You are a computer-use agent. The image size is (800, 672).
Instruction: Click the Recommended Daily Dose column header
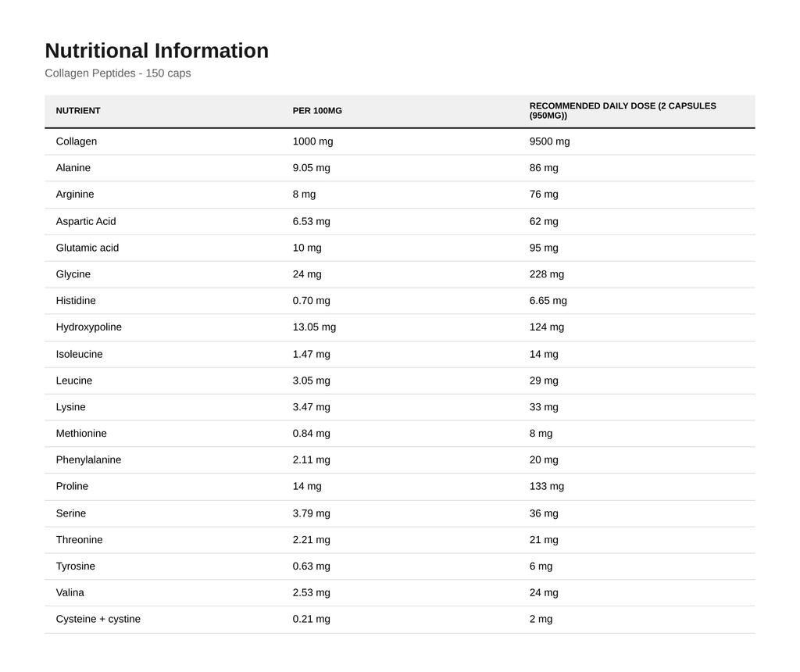[623, 111]
